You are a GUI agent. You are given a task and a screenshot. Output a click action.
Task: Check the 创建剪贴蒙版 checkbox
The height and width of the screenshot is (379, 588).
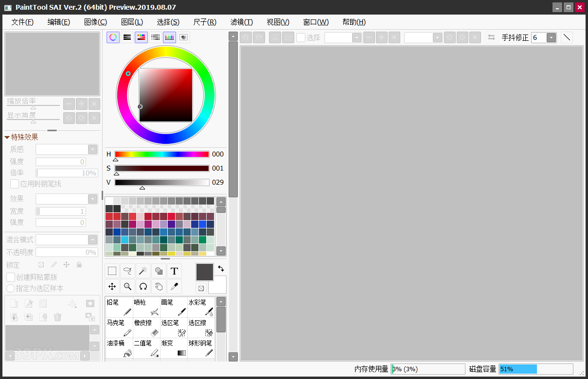click(x=10, y=277)
